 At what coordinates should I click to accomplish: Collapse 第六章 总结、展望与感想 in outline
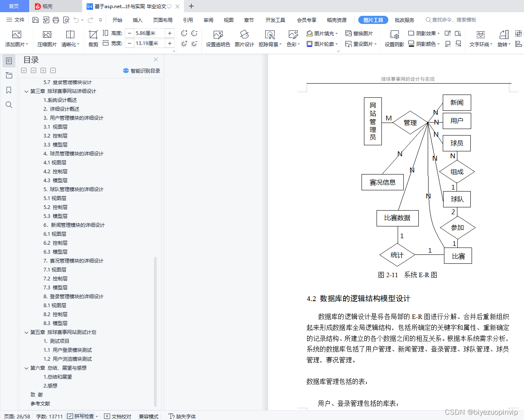(x=26, y=368)
